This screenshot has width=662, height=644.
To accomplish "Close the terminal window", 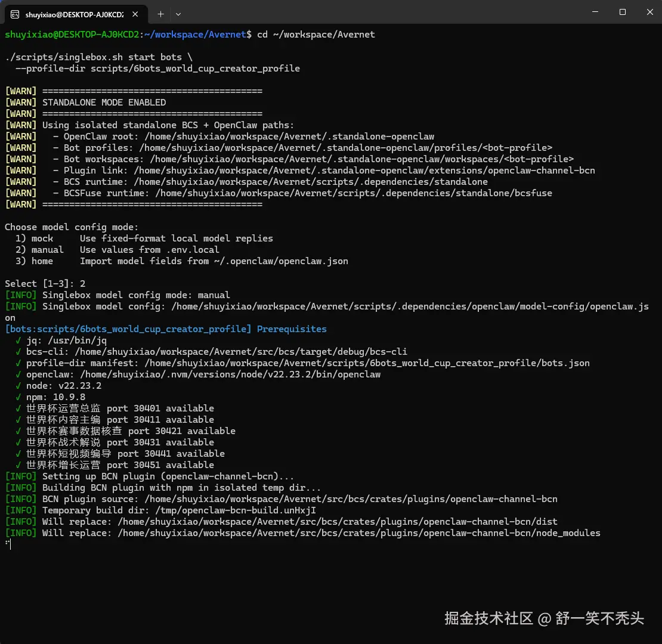I will tap(649, 12).
